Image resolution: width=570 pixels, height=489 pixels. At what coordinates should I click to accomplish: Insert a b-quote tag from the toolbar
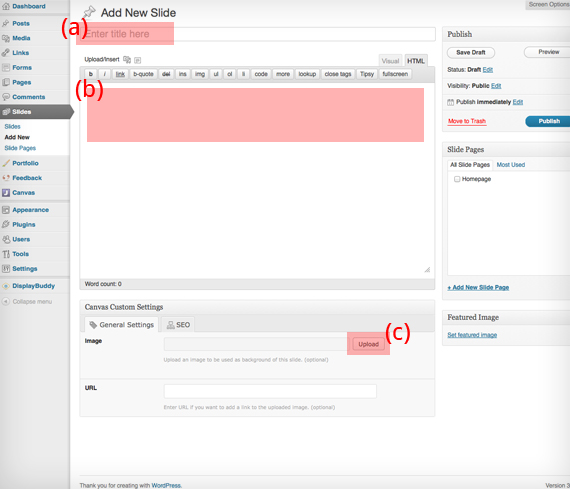(143, 74)
